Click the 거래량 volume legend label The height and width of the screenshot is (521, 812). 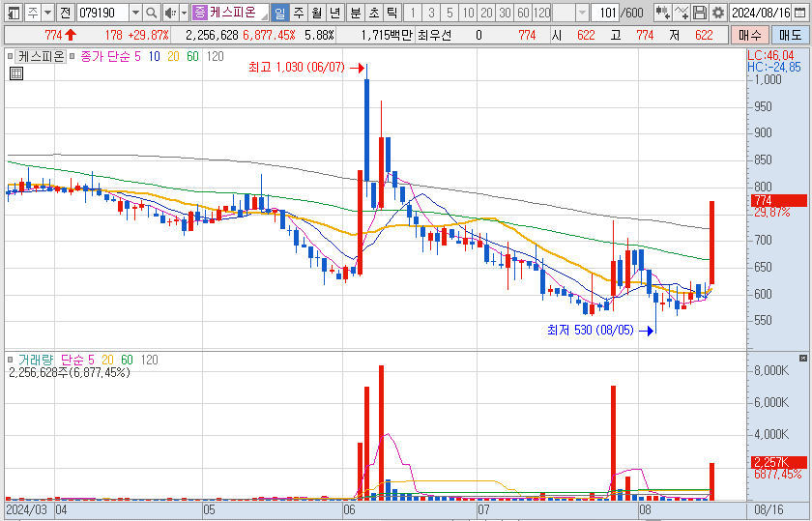pyautogui.click(x=36, y=360)
